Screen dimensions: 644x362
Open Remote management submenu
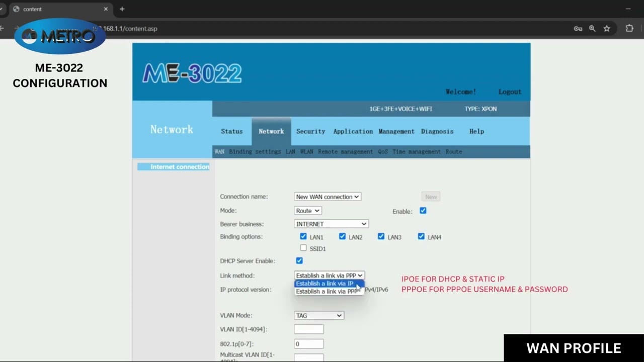[346, 152]
